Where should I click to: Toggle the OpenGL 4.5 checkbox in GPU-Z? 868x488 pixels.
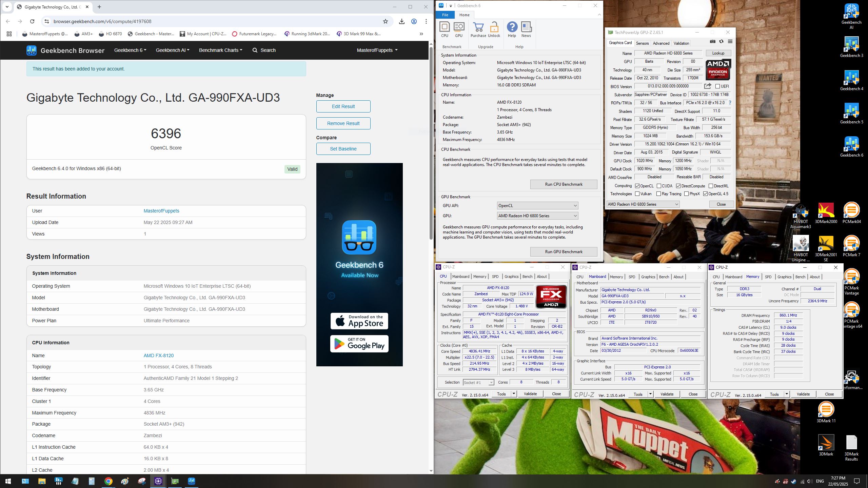(705, 194)
